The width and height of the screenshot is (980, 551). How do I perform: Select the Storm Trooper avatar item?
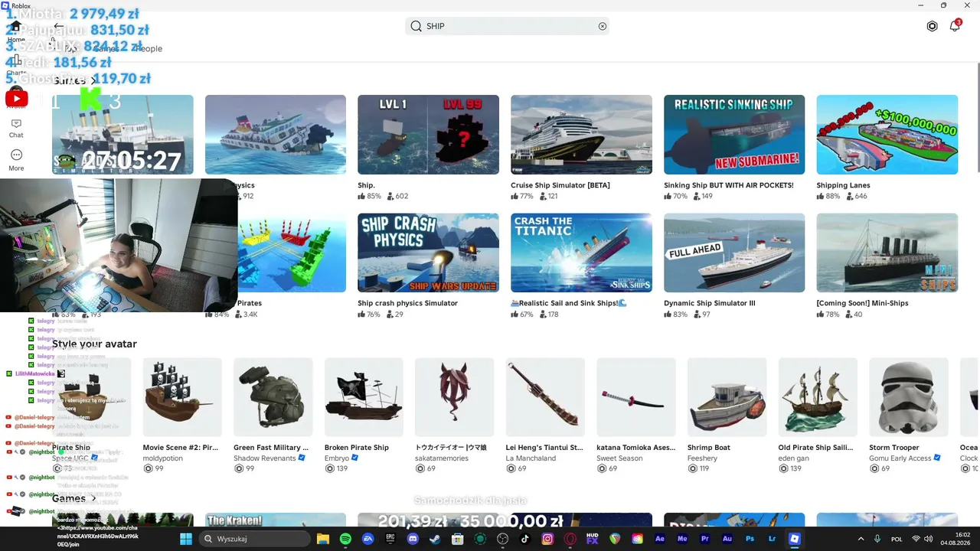coord(909,397)
